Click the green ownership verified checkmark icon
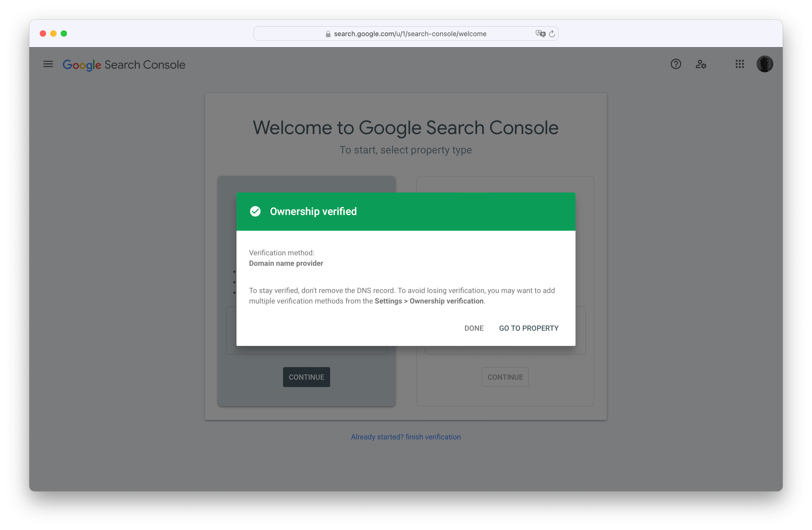 pyautogui.click(x=255, y=211)
